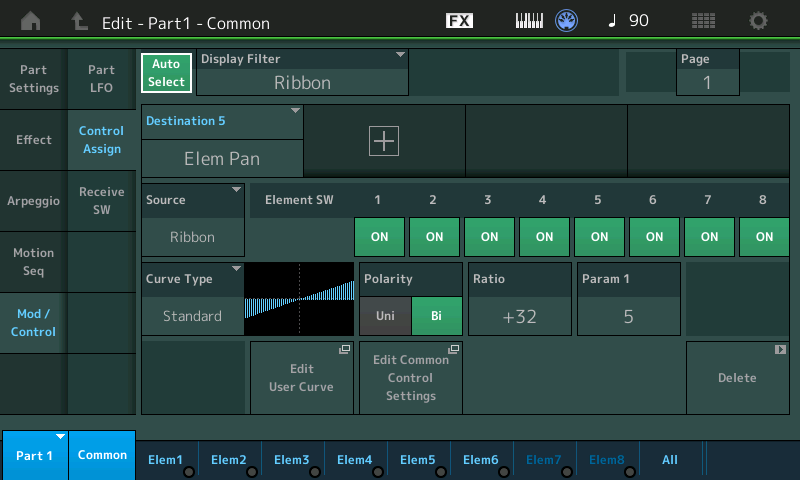Tap the keyboard MIDI icon
The image size is (800, 480).
pyautogui.click(x=529, y=21)
